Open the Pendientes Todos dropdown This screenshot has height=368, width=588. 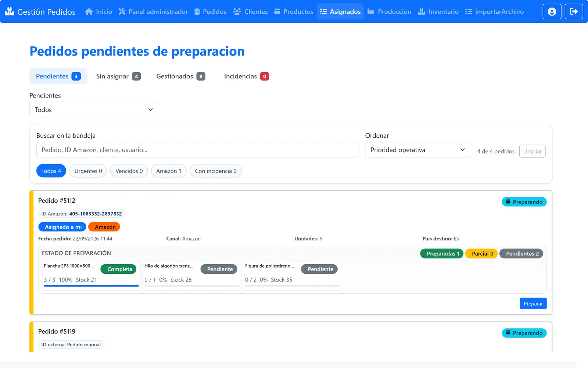click(x=94, y=110)
